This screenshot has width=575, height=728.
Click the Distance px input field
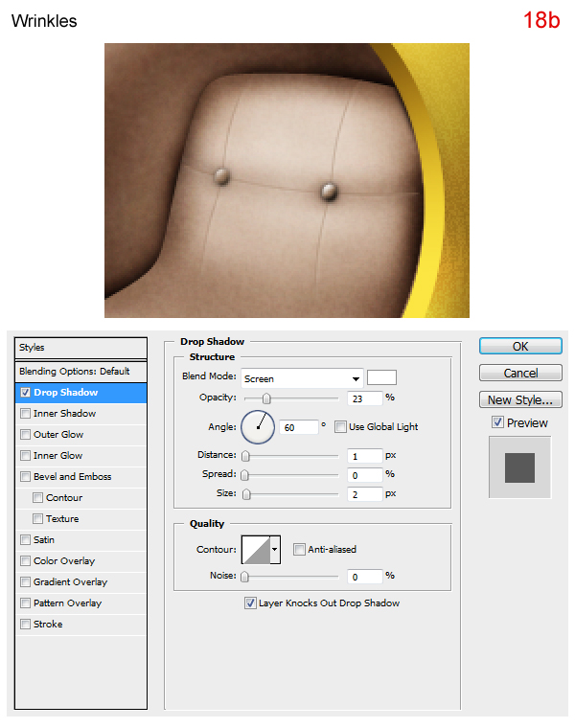click(x=364, y=456)
